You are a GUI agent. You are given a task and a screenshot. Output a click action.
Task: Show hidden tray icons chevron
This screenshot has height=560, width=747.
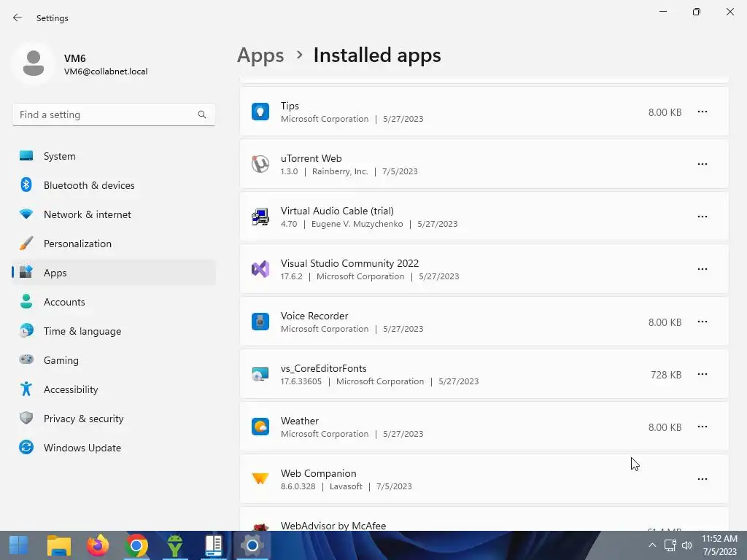tap(652, 545)
